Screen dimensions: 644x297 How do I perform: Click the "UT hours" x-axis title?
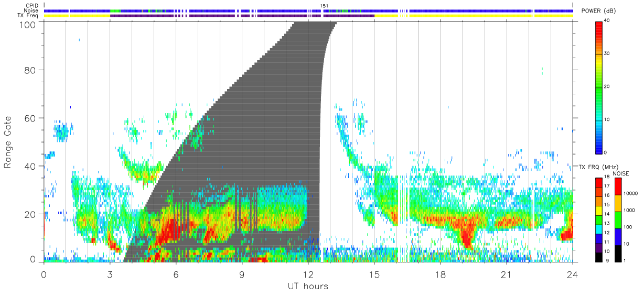pyautogui.click(x=308, y=287)
